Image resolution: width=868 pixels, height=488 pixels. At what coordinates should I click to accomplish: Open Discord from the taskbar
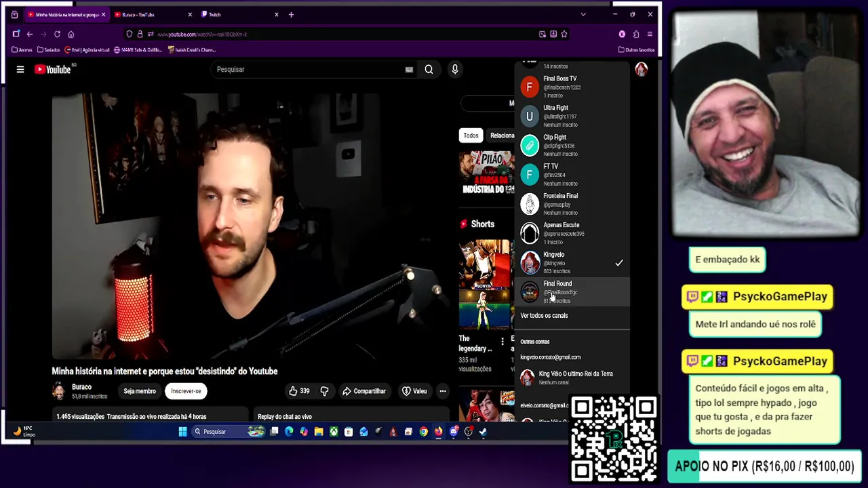tap(453, 431)
